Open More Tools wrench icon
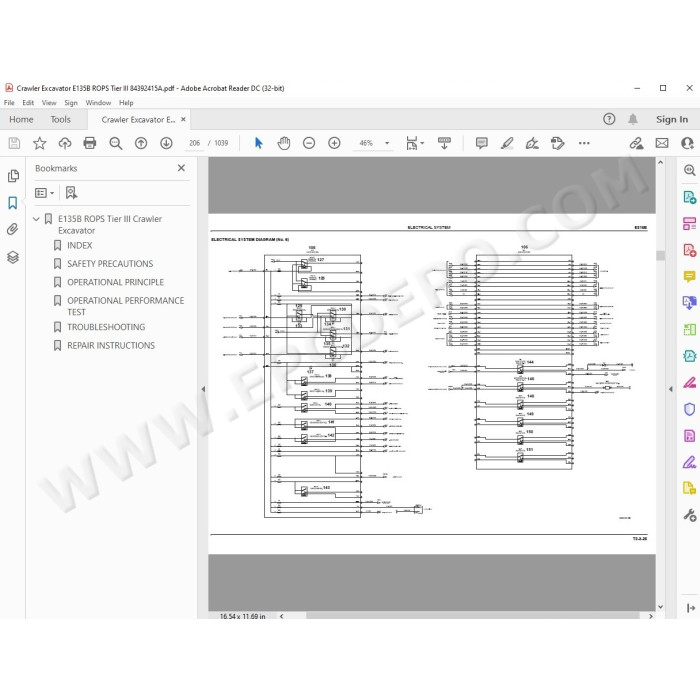This screenshot has width=700, height=700. tap(690, 515)
